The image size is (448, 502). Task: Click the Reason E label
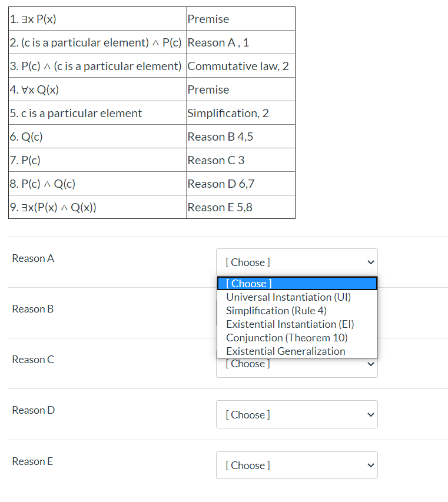32,461
